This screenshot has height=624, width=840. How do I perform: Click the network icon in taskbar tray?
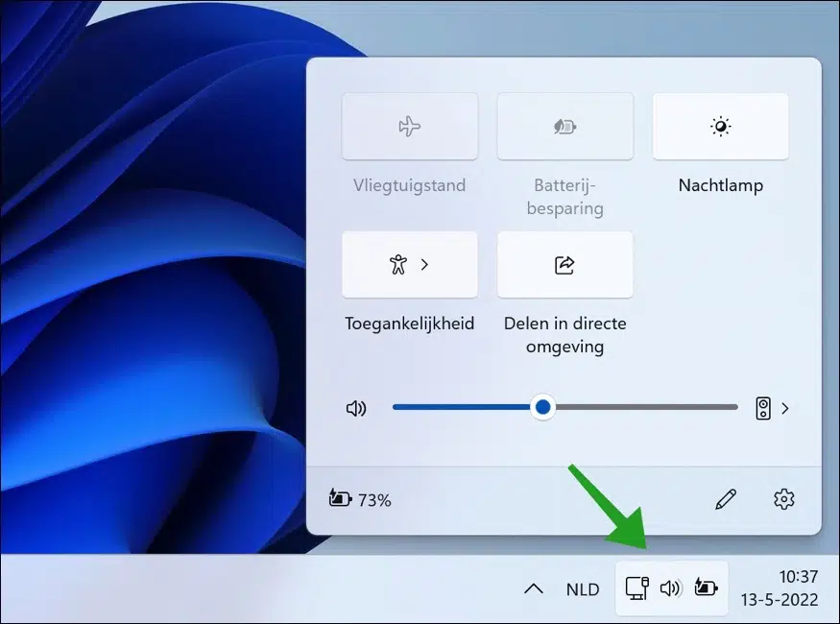click(x=637, y=588)
